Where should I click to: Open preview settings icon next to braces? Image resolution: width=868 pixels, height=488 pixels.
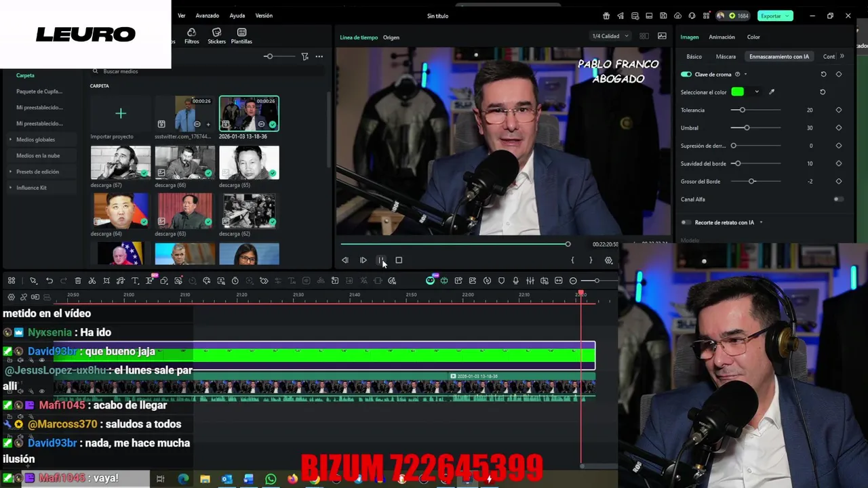(x=608, y=260)
